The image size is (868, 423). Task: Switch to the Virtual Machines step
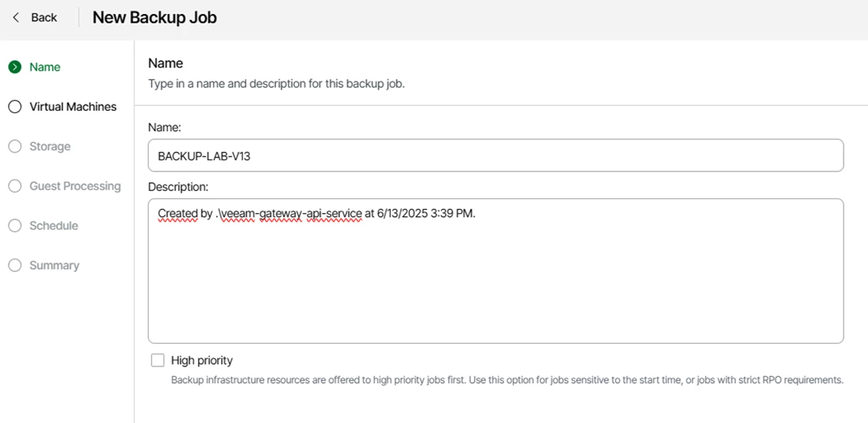[73, 107]
